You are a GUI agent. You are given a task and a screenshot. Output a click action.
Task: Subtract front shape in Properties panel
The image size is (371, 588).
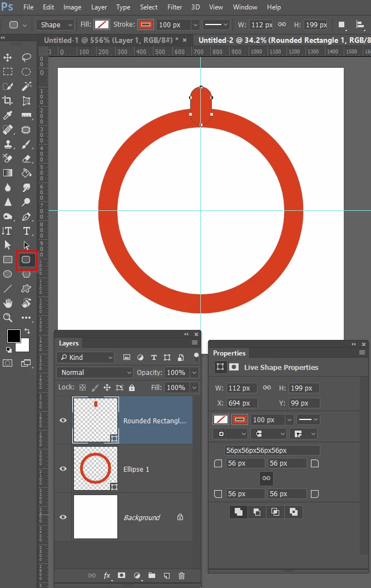click(x=257, y=512)
